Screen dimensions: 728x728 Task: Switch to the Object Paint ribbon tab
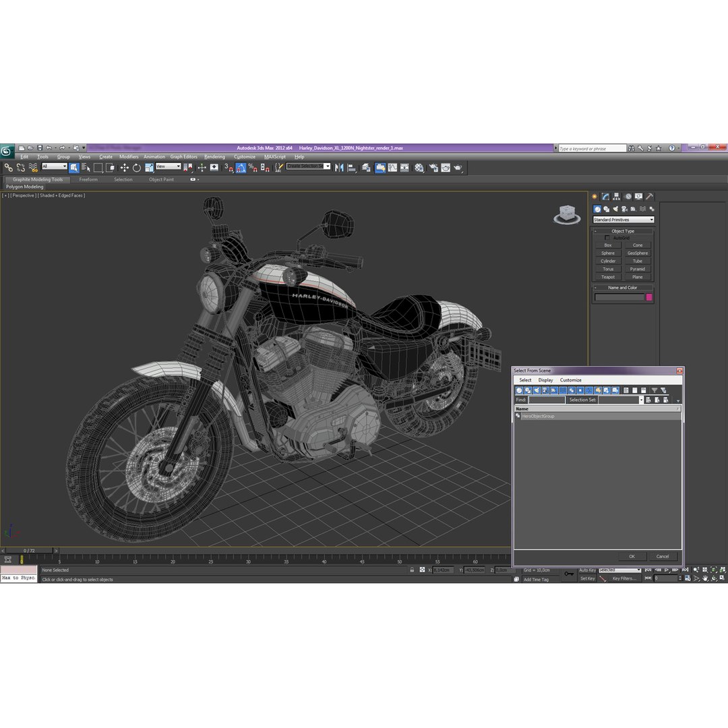[x=161, y=179]
